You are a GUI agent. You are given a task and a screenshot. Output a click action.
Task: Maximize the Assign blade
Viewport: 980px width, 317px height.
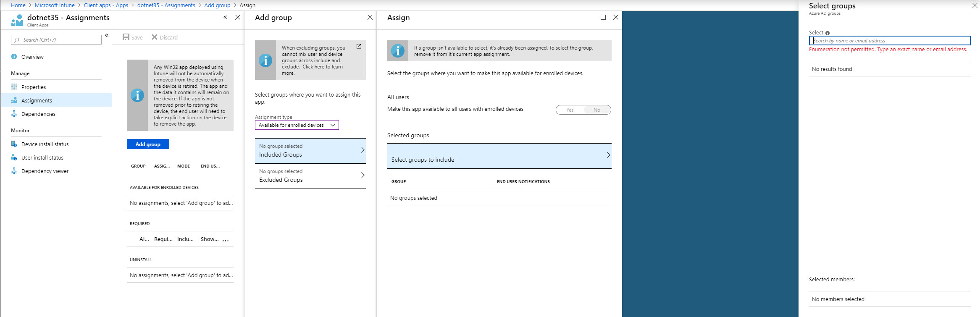click(603, 17)
